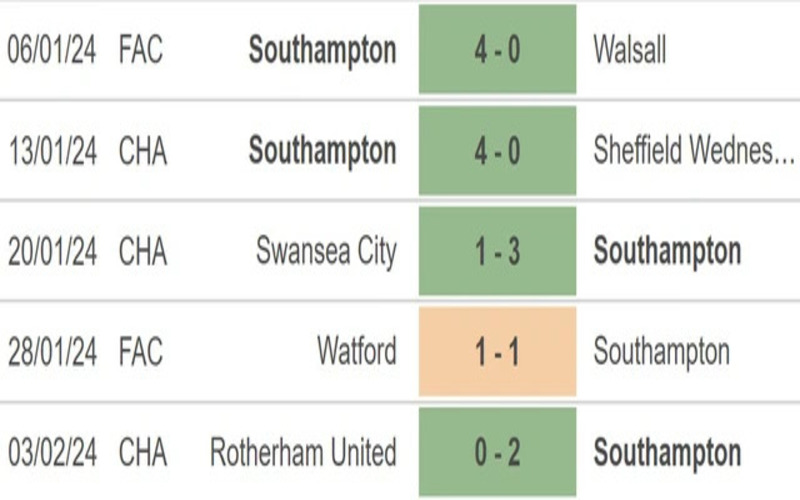Screen dimensions: 800x500
Task: Click the CHA label beside Swansea City
Action: (143, 251)
